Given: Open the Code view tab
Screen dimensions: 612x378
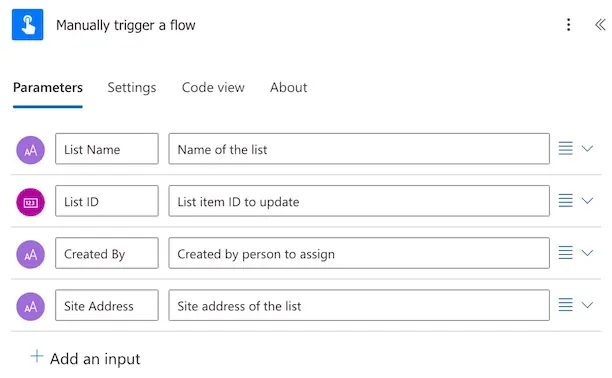Looking at the screenshot, I should pos(213,87).
